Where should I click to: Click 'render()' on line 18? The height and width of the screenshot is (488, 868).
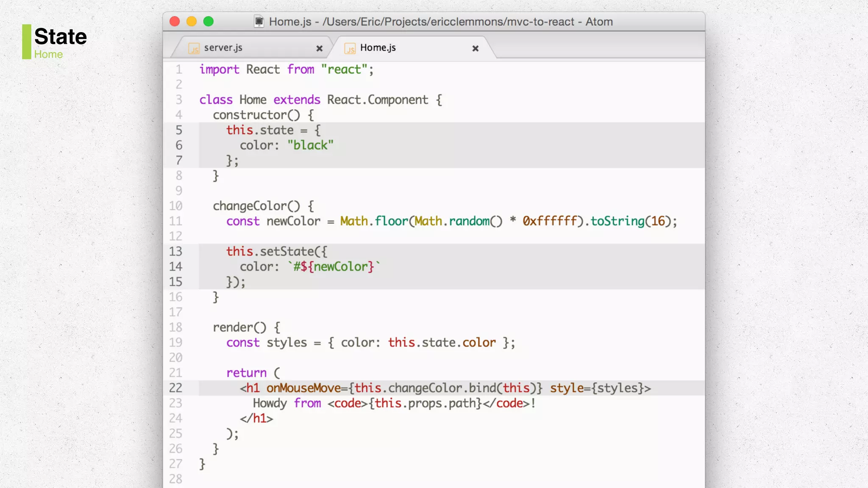pyautogui.click(x=239, y=327)
